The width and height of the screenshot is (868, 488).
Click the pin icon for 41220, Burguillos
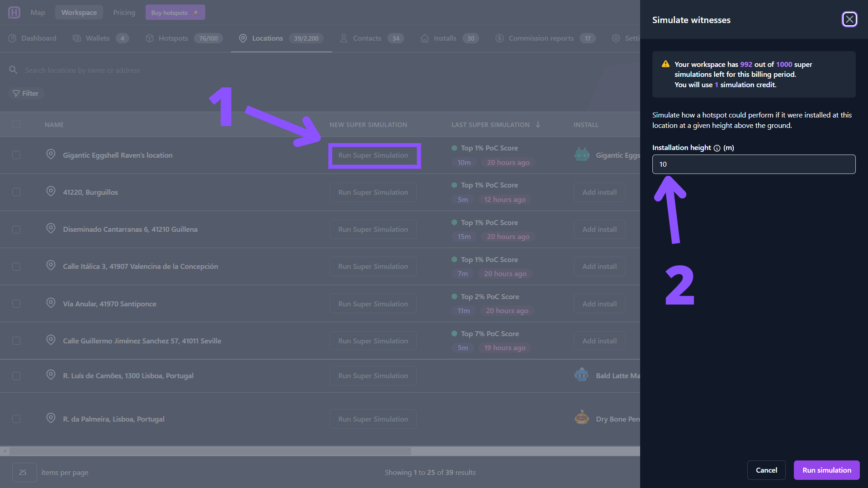coord(51,192)
